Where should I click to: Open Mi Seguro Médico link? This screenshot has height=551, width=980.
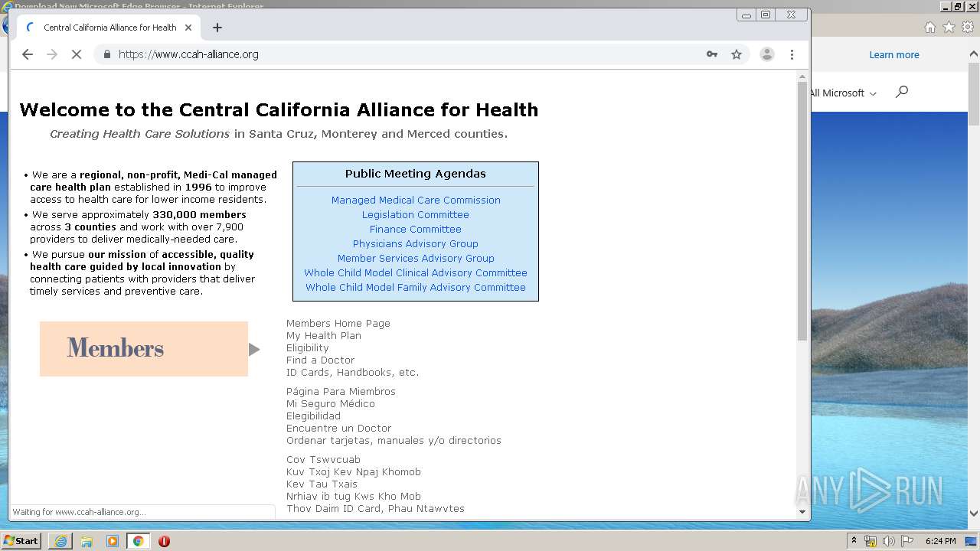point(331,404)
